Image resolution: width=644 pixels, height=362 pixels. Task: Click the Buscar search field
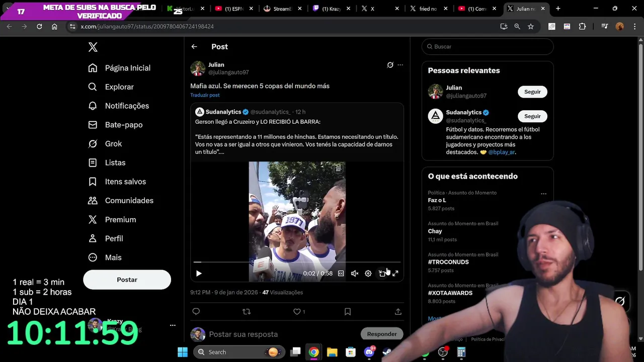488,47
